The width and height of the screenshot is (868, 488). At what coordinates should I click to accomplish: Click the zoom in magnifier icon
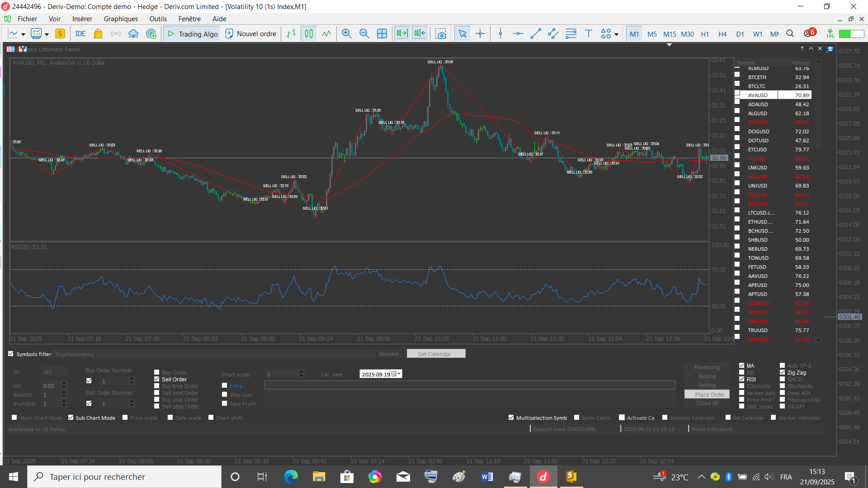346,34
